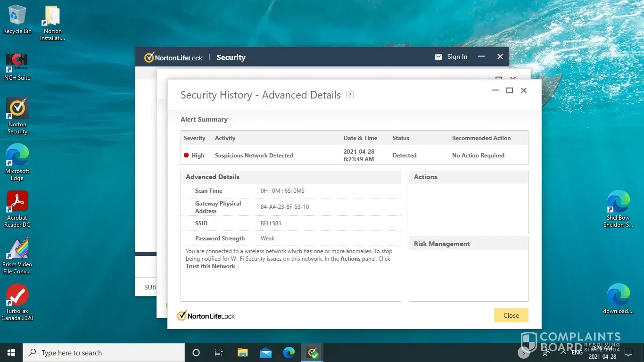644x362 pixels.
Task: Open the Prism Video File Converter shortcut
Action: pyautogui.click(x=17, y=249)
